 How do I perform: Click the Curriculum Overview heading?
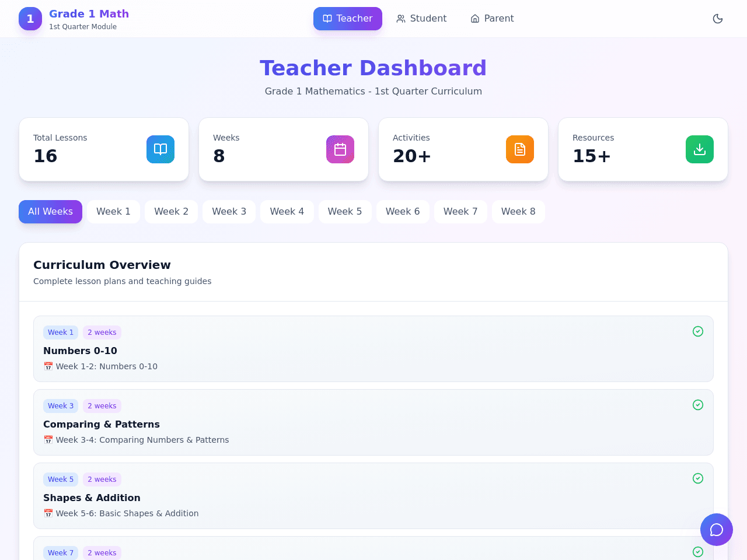pos(102,265)
